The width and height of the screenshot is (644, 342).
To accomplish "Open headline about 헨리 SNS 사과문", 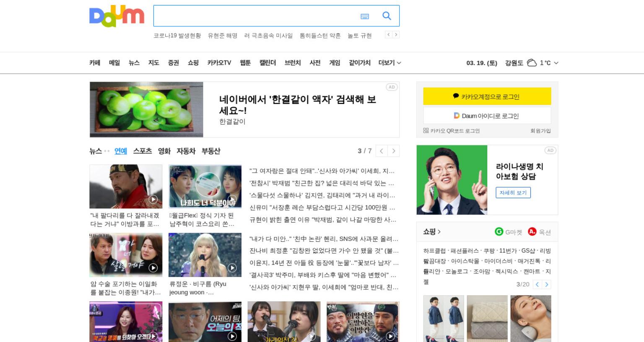I will tap(324, 239).
